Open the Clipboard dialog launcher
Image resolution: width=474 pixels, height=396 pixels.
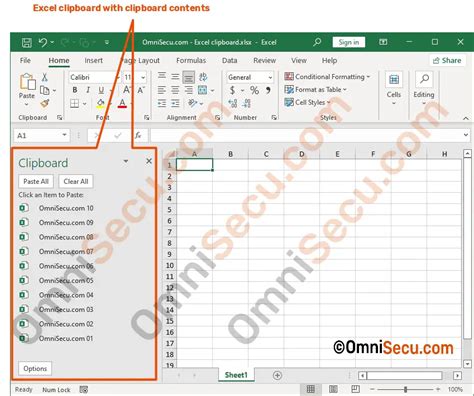click(x=60, y=118)
